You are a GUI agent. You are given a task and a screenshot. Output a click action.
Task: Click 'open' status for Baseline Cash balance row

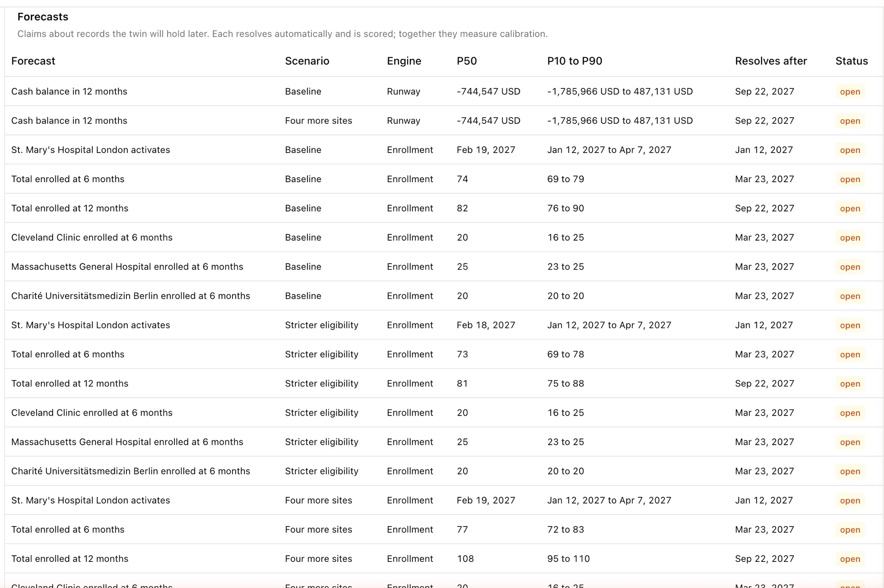(850, 92)
